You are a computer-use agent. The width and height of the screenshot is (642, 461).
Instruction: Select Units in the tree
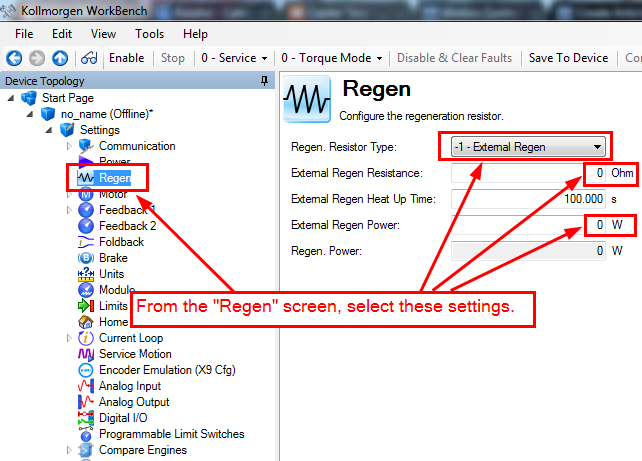[111, 274]
